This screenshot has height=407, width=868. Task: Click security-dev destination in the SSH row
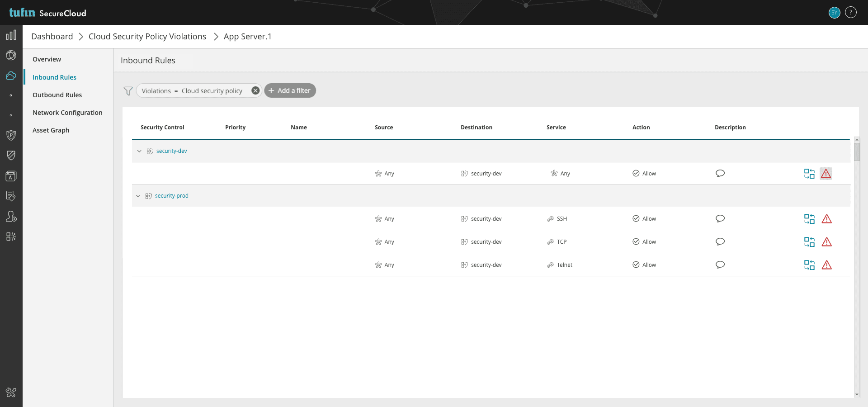click(481, 219)
